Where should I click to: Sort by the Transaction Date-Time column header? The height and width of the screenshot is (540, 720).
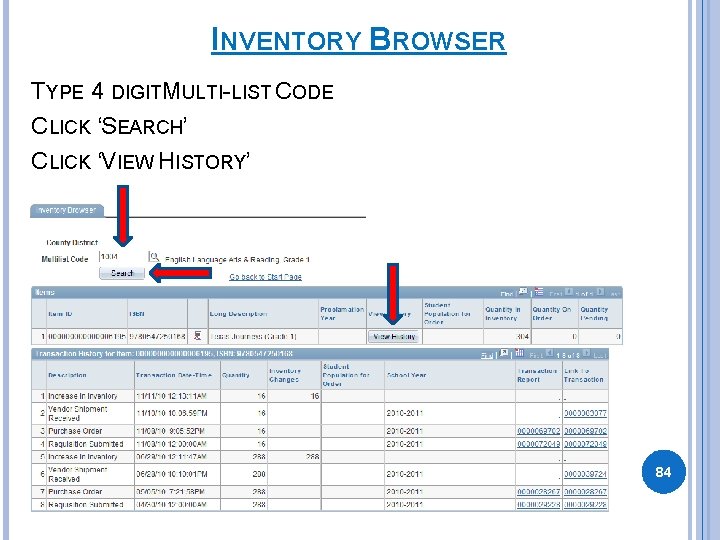click(174, 375)
